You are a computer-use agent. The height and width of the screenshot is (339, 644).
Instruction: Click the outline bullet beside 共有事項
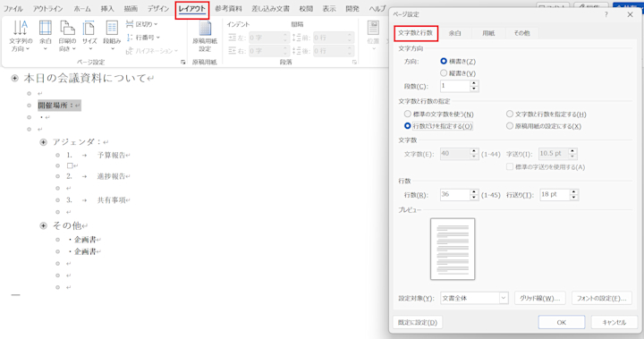coord(57,200)
